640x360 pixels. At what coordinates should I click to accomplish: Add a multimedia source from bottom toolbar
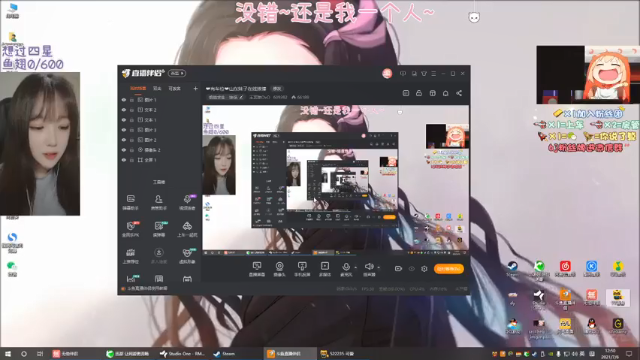coord(325,269)
